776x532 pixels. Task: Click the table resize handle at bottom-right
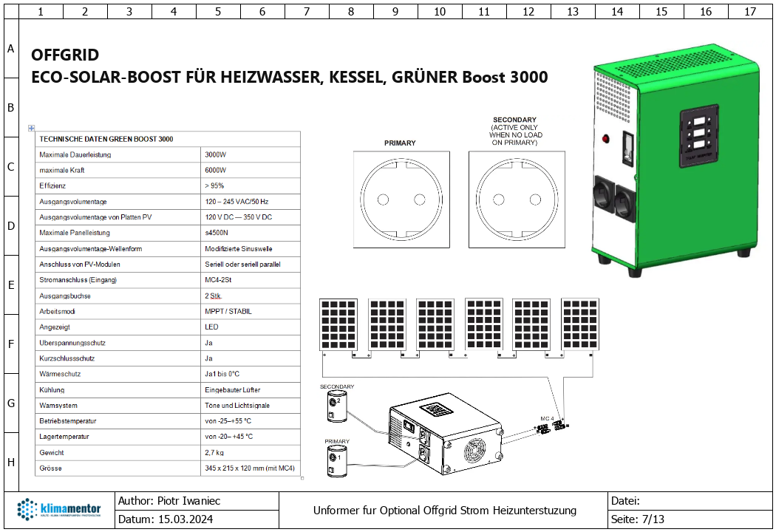coord(303,479)
